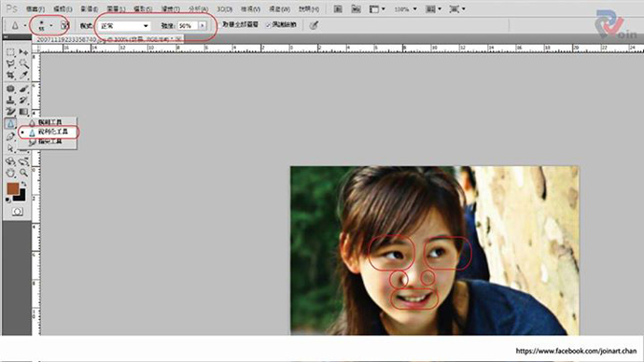Select the Spot Healing Brush tool
Screen dimensions: 644x362
point(10,89)
